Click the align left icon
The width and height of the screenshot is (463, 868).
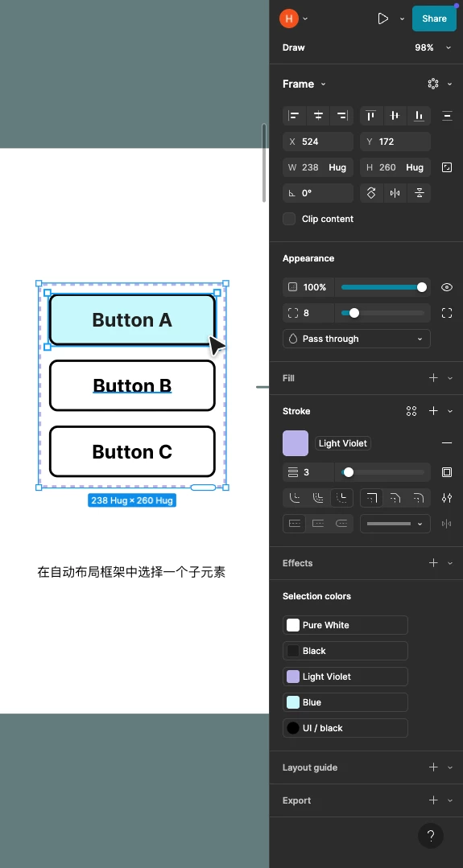[294, 116]
